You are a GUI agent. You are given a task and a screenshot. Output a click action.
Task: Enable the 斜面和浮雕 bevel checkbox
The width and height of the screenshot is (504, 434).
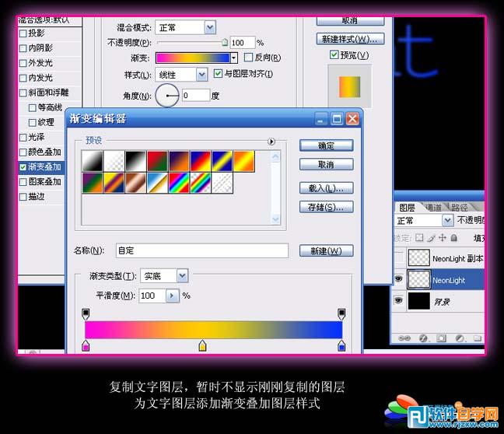(x=23, y=93)
